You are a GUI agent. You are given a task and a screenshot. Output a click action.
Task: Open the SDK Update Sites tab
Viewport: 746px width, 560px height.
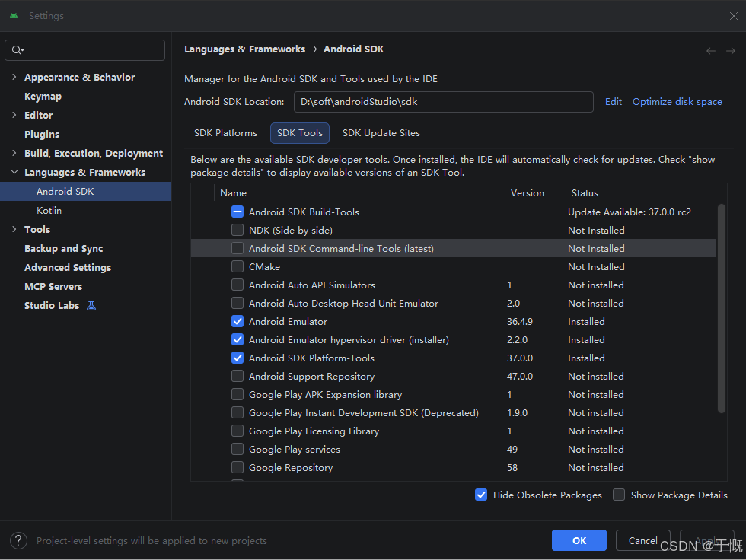coord(381,133)
